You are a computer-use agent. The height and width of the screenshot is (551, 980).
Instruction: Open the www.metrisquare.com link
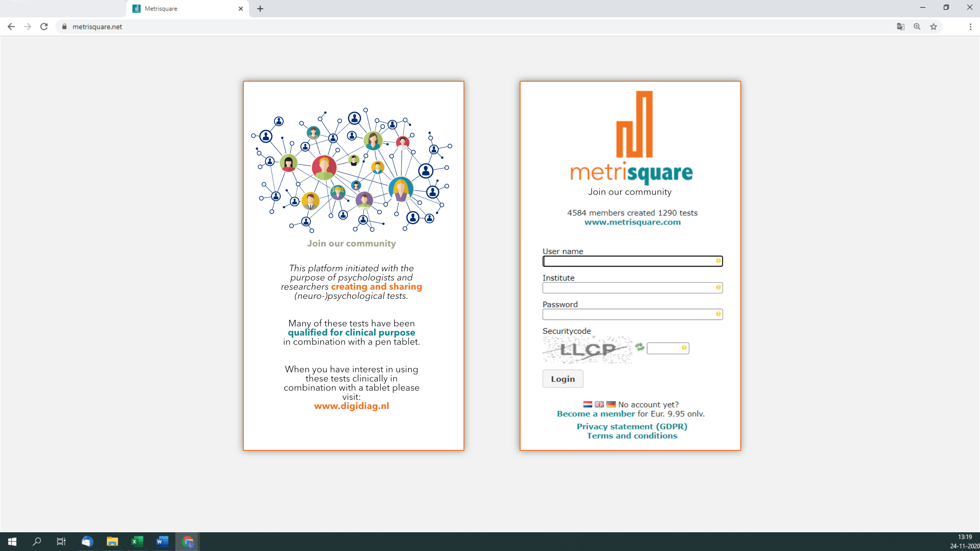point(632,222)
